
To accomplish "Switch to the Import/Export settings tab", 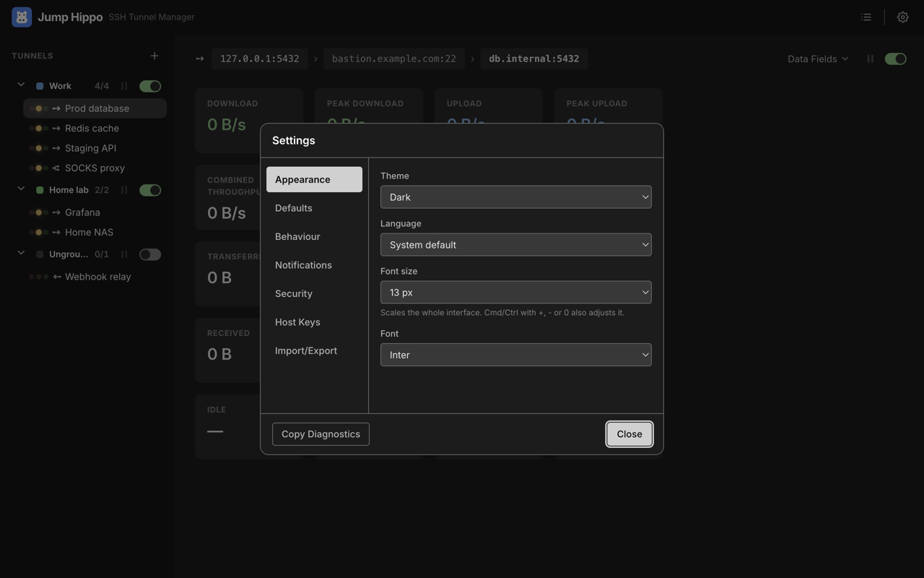I will 314,350.
